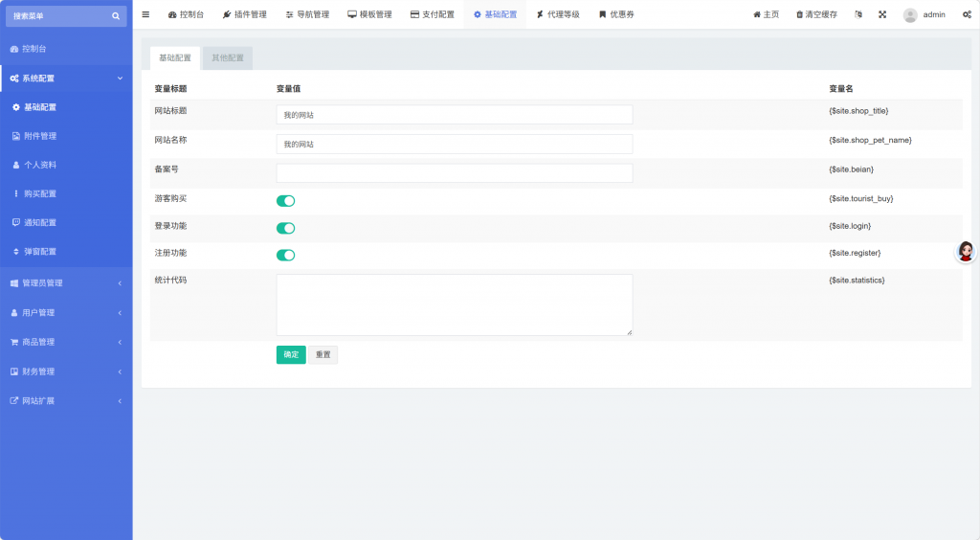Click the search icon in sidebar search box

[116, 16]
